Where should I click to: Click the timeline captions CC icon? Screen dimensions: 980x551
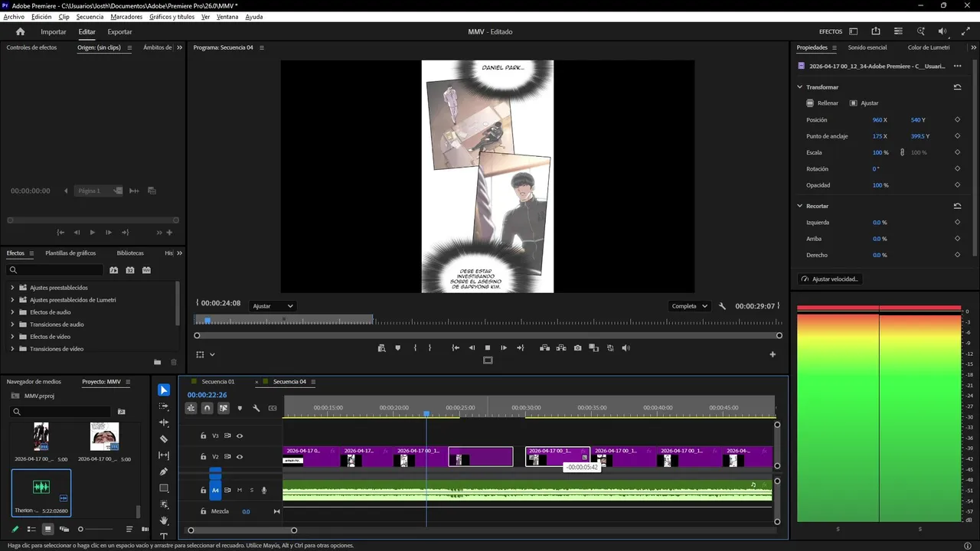click(x=273, y=409)
